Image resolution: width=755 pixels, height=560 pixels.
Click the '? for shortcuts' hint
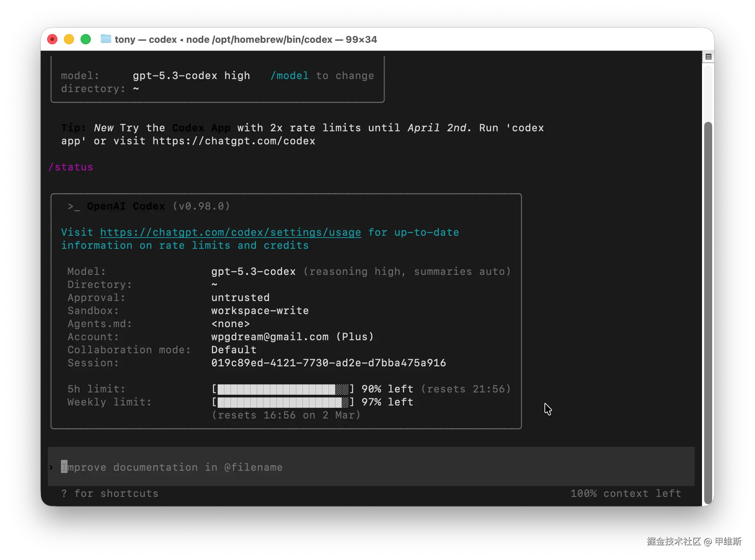[110, 494]
